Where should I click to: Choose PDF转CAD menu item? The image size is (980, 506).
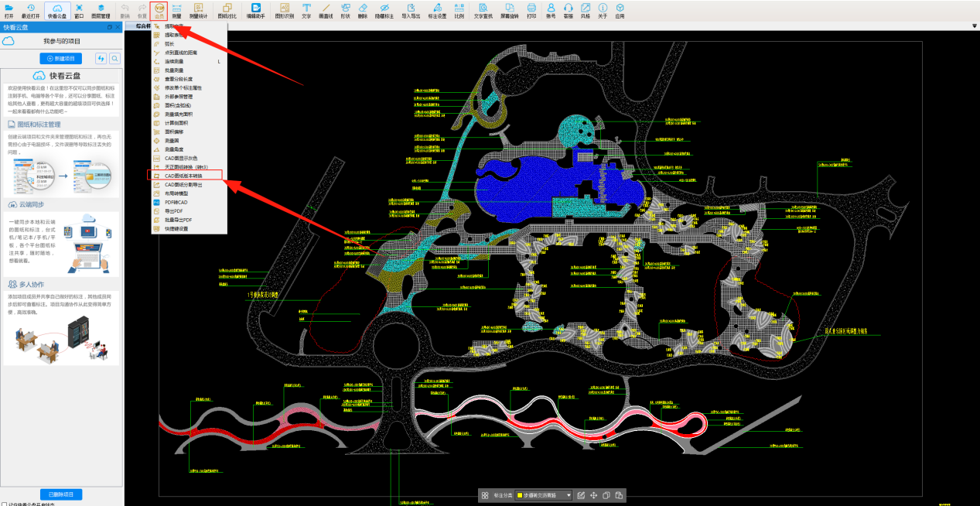[x=189, y=202]
